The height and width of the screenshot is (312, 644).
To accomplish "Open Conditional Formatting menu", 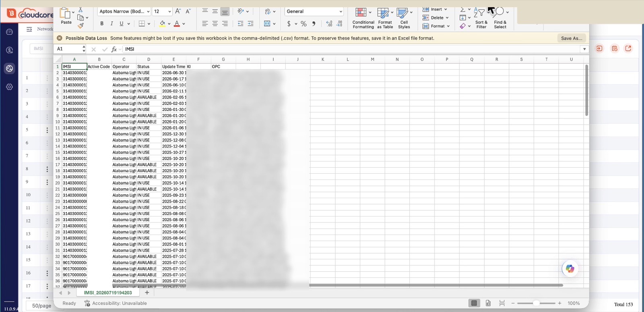I will pyautogui.click(x=363, y=18).
